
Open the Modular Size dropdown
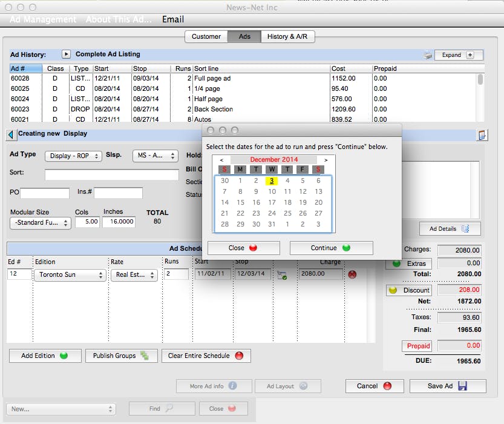[x=41, y=223]
